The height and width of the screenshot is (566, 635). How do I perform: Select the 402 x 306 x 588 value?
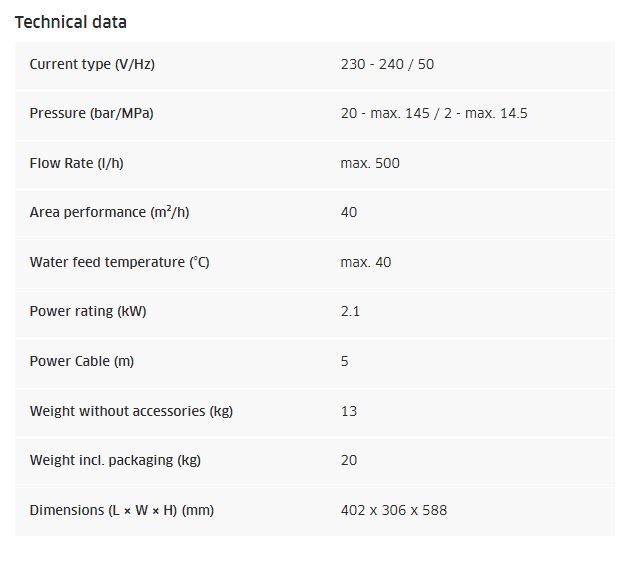(x=394, y=510)
